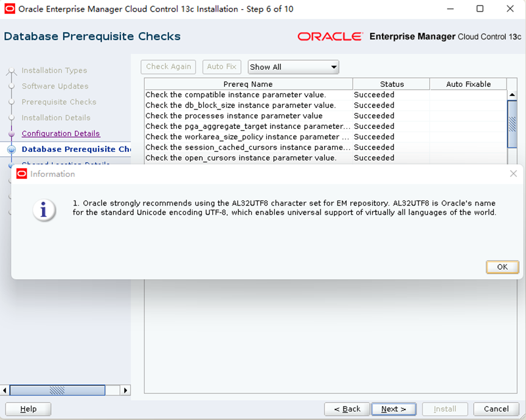Screen dimensions: 526x420
Task: Click the Database Prerequisite Checks node icon
Action: [12, 150]
